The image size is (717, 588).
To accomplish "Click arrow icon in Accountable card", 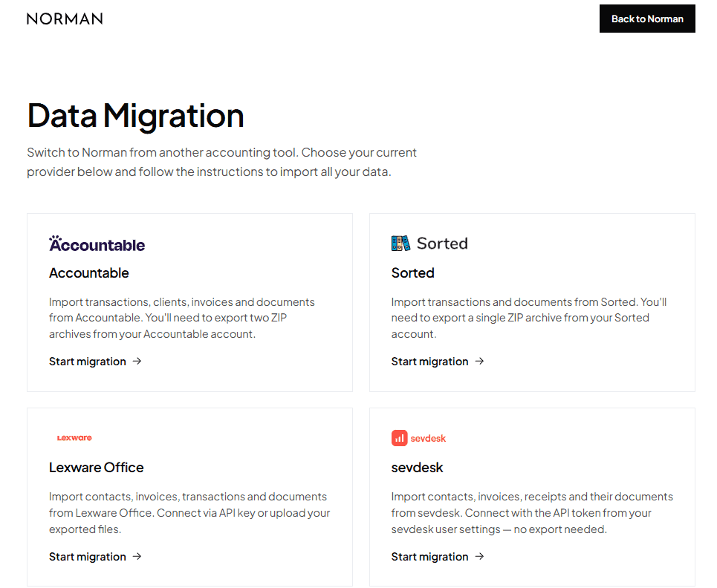I will point(137,362).
